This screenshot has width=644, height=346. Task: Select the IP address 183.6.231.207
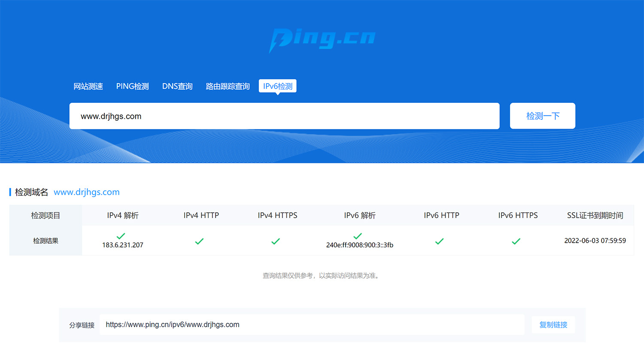tap(123, 245)
